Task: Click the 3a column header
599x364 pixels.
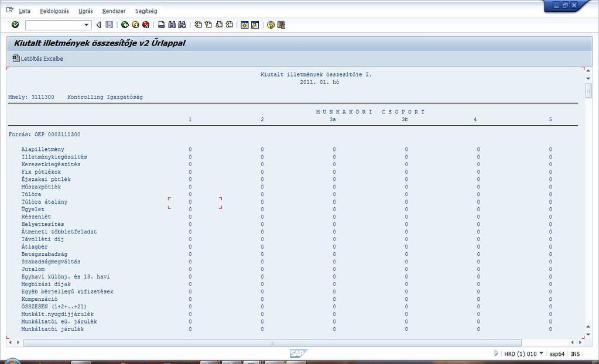Action: click(333, 119)
